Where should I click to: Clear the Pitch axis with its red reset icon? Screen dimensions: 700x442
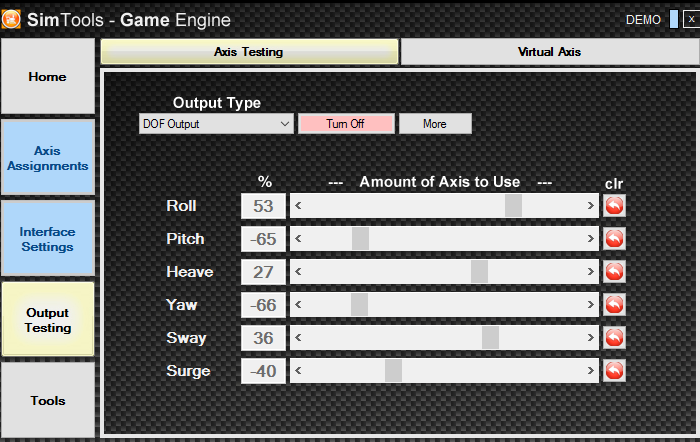(614, 239)
